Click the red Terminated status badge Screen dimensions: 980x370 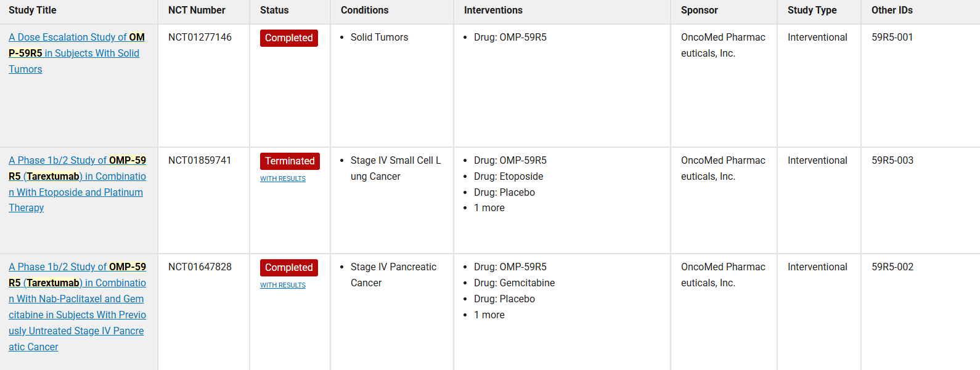pos(290,161)
